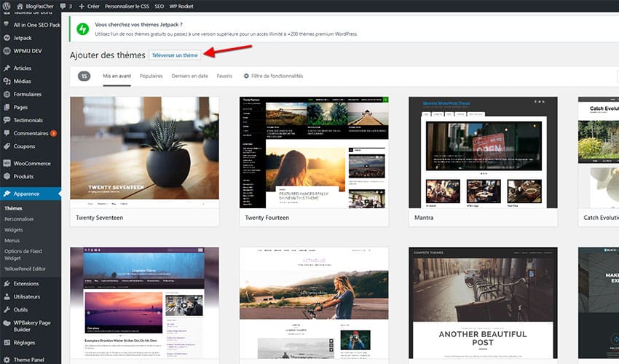This screenshot has width=619, height=364.
Task: Click the Téléverser un thème button
Action: [x=175, y=55]
